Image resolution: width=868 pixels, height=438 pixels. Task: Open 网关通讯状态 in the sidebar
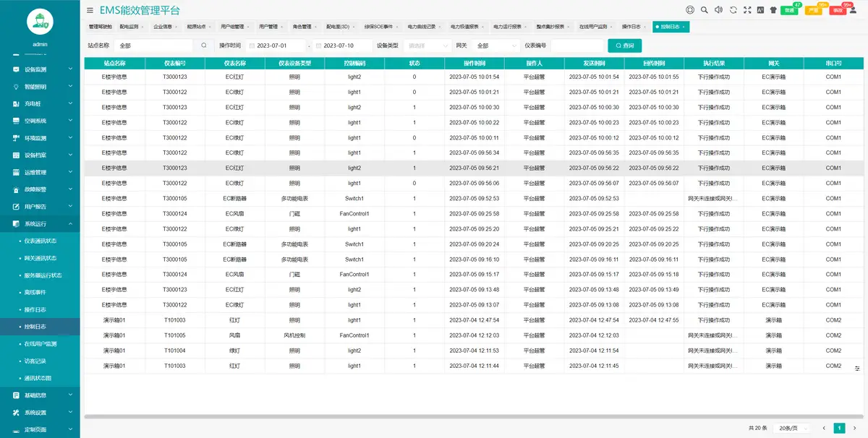click(41, 258)
